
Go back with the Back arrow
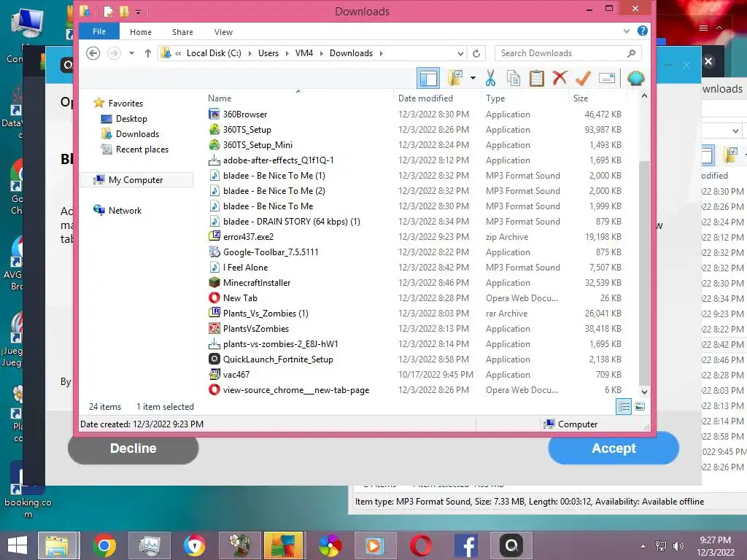[x=93, y=52]
